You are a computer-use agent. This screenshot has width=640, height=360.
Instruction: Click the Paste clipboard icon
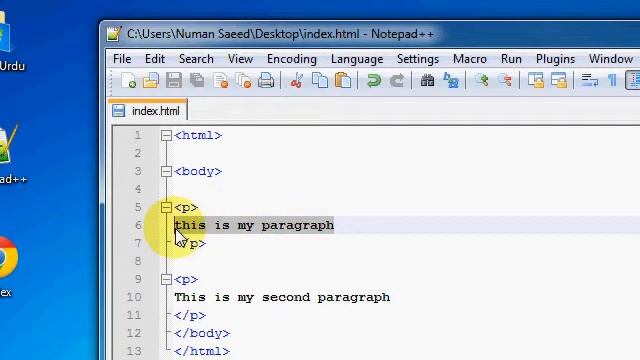pyautogui.click(x=343, y=80)
